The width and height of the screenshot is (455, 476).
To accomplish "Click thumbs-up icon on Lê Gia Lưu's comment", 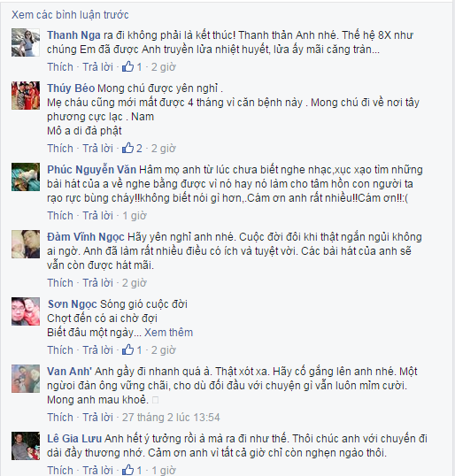I will coord(127,470).
